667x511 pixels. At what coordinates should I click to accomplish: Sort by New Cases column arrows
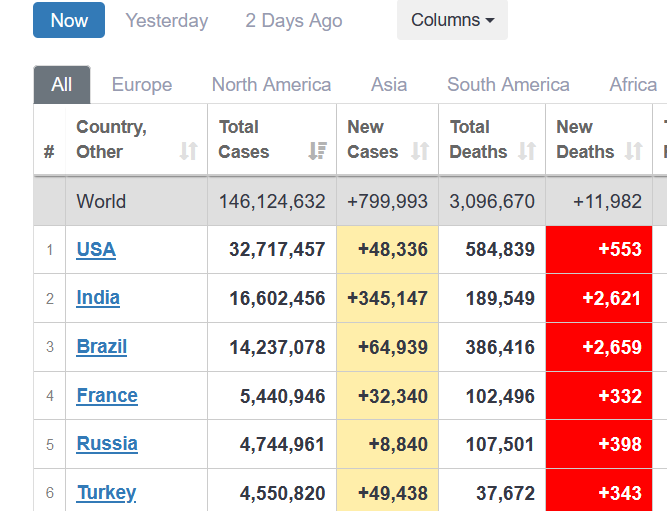(420, 151)
